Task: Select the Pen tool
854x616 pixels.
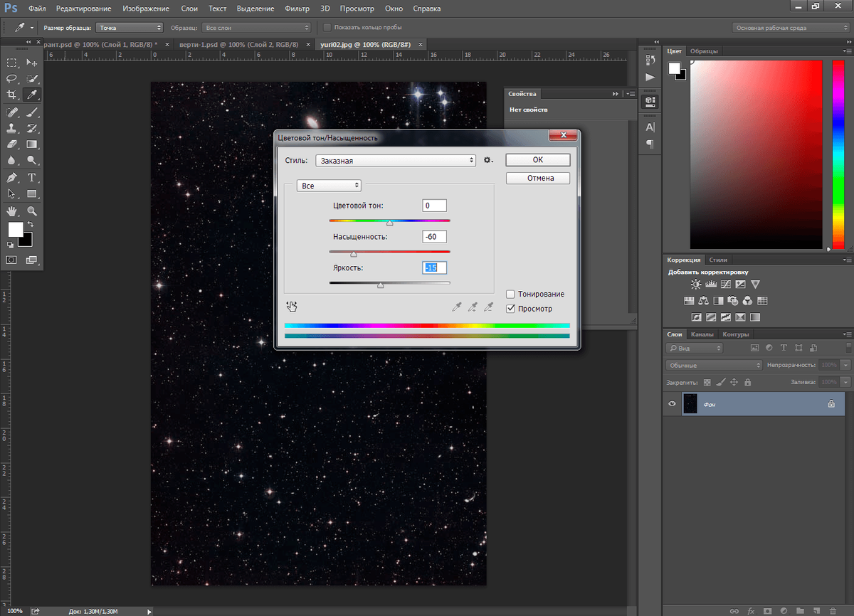Action: point(12,178)
